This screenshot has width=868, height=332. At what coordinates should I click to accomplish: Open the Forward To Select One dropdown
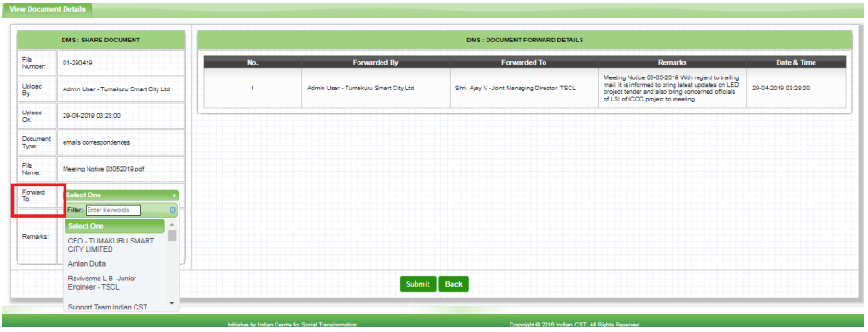click(x=122, y=196)
